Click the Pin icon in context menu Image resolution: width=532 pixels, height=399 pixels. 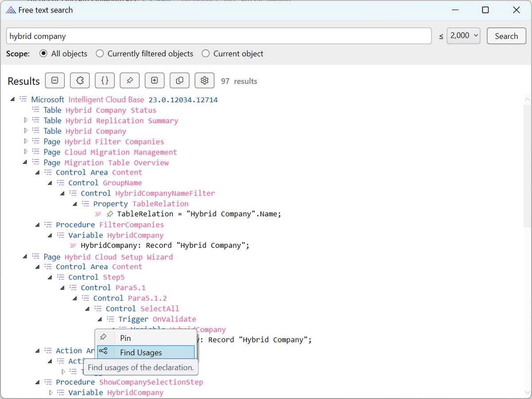[x=103, y=337]
